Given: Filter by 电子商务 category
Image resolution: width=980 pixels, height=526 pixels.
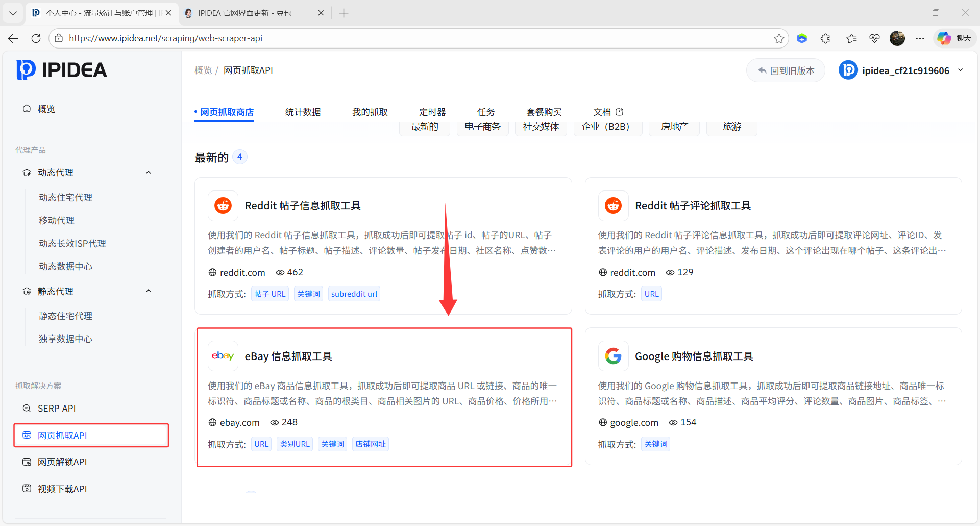Looking at the screenshot, I should (482, 127).
